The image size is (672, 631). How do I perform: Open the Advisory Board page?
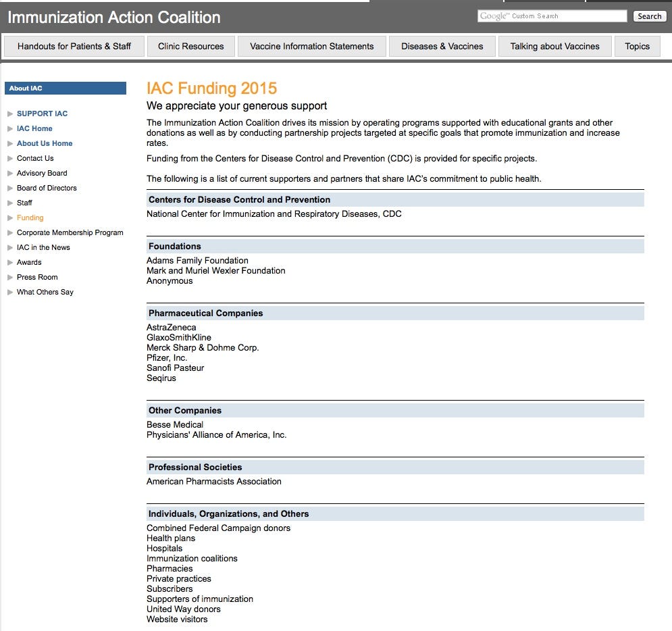coord(42,173)
